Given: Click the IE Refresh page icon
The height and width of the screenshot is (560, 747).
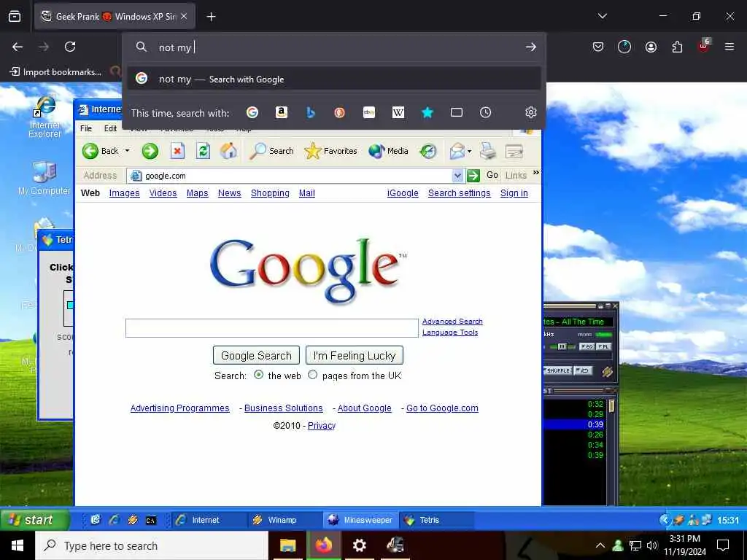Looking at the screenshot, I should 204,151.
